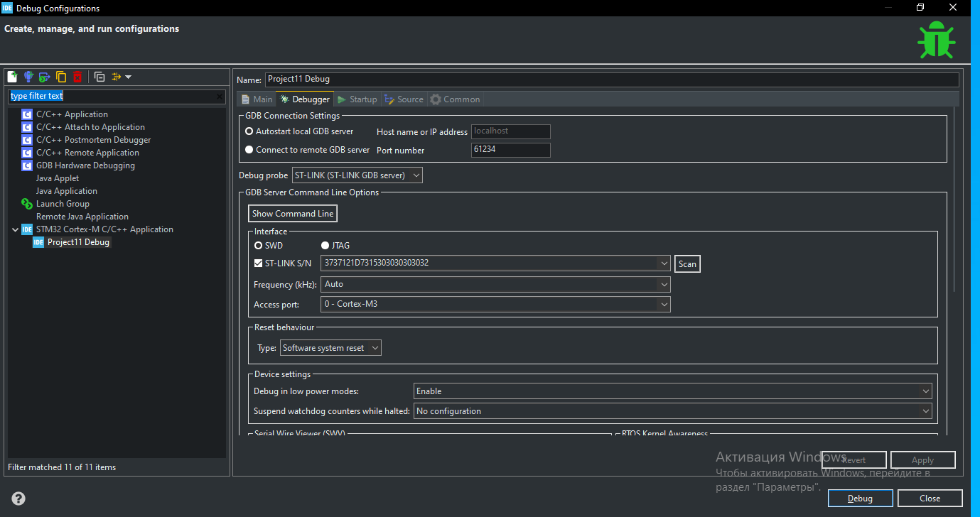Open the Reset behaviour Type dropdown

point(330,348)
